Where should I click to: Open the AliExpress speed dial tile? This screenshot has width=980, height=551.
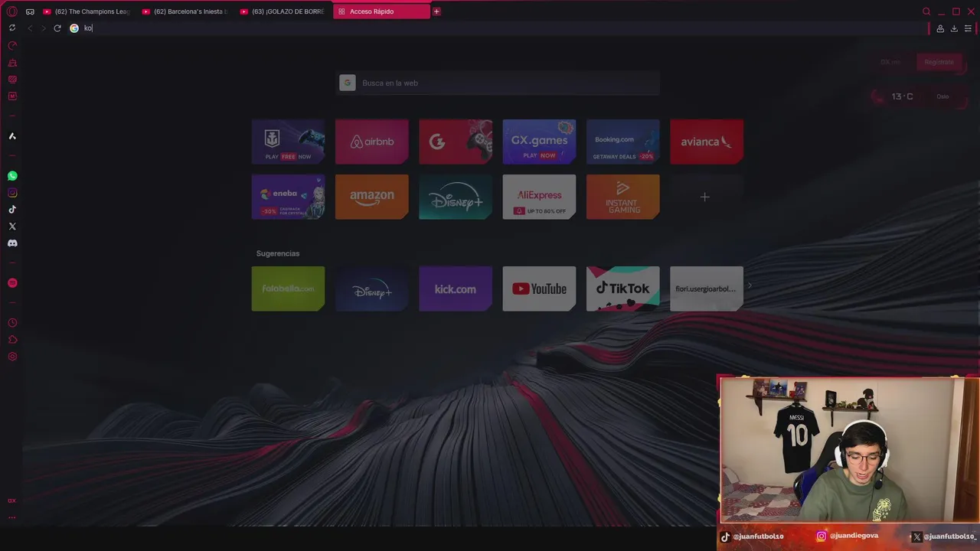pyautogui.click(x=539, y=197)
